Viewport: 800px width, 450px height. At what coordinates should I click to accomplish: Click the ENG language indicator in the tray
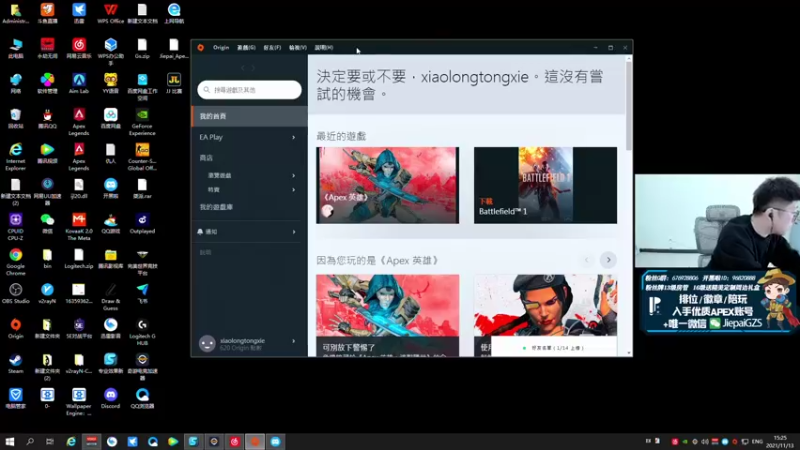757,441
